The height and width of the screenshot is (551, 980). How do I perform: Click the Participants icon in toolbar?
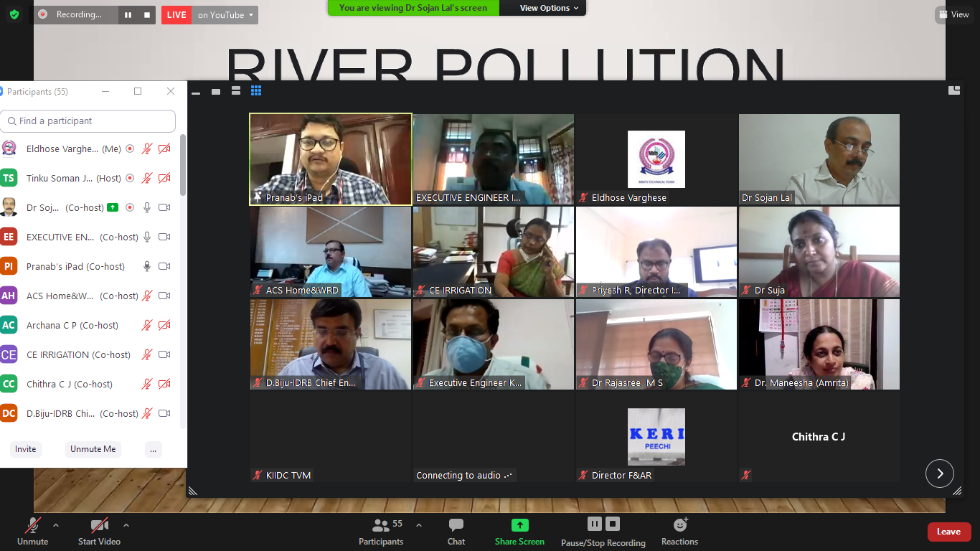coord(381,526)
